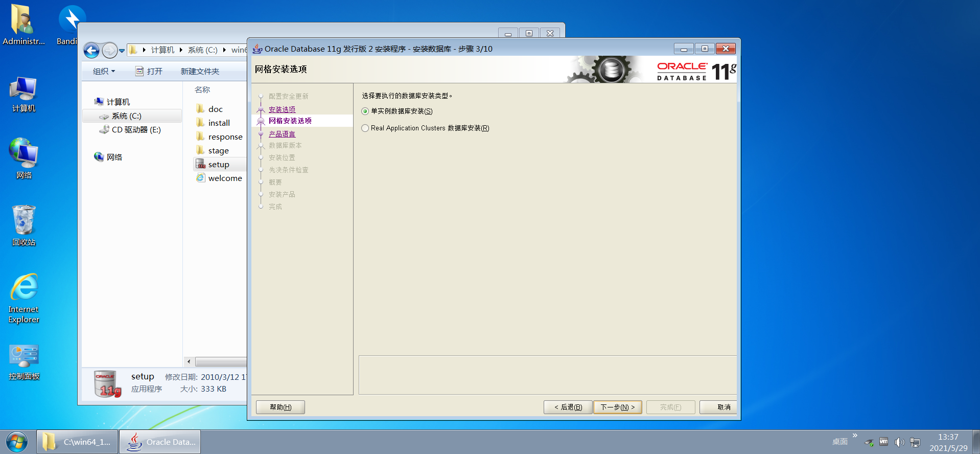Click large Oracle 11g setup details icon

tap(108, 383)
